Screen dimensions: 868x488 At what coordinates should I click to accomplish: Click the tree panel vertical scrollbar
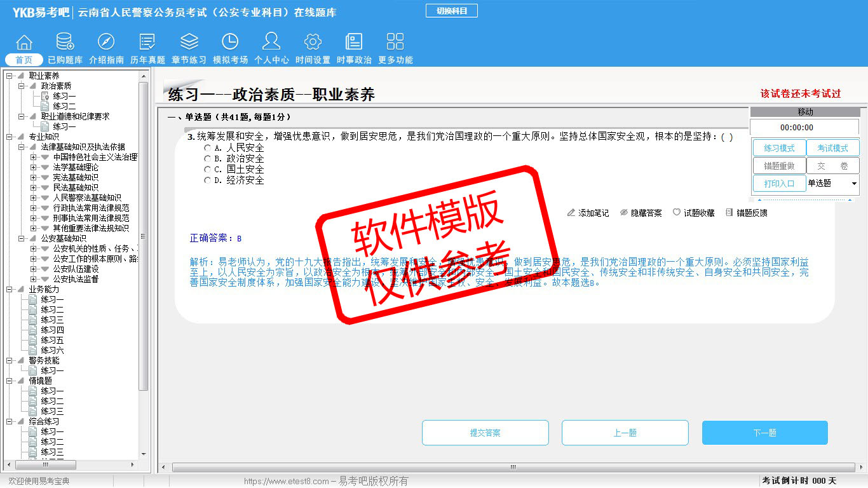(x=143, y=235)
